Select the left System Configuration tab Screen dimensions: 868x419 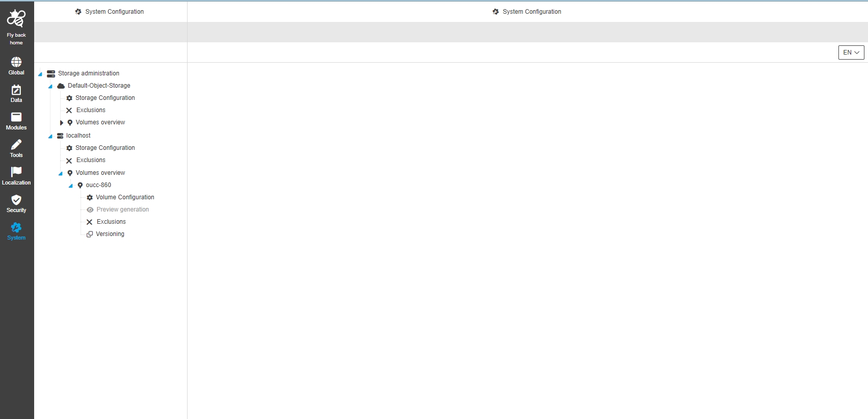coord(110,12)
